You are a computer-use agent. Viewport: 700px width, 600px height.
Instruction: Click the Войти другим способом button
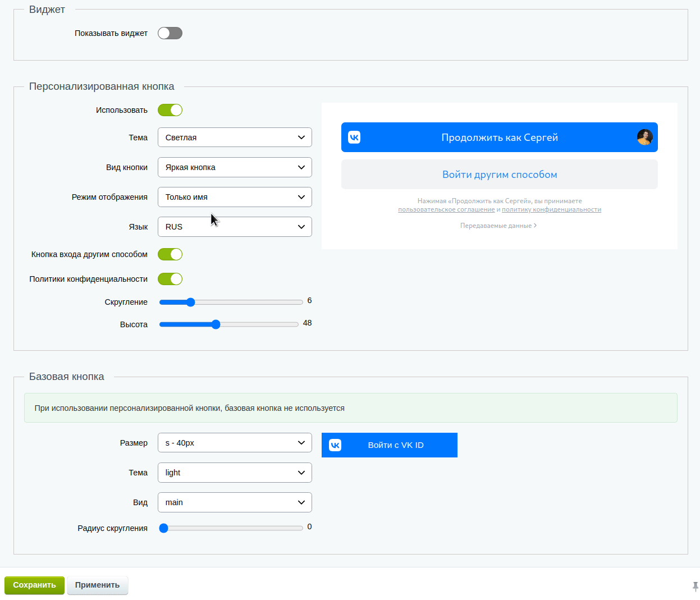(499, 174)
